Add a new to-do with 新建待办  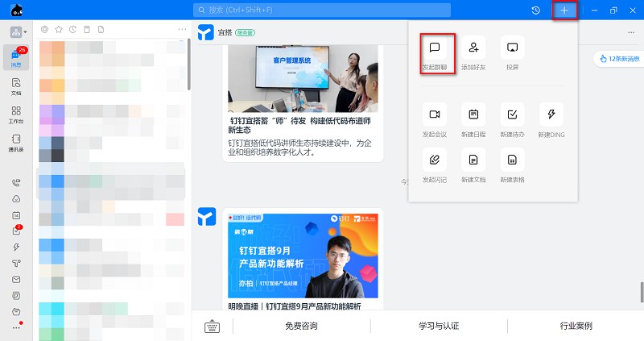coord(512,121)
